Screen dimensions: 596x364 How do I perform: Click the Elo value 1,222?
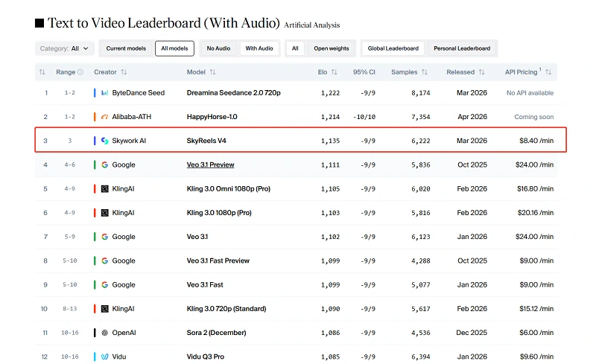click(330, 93)
